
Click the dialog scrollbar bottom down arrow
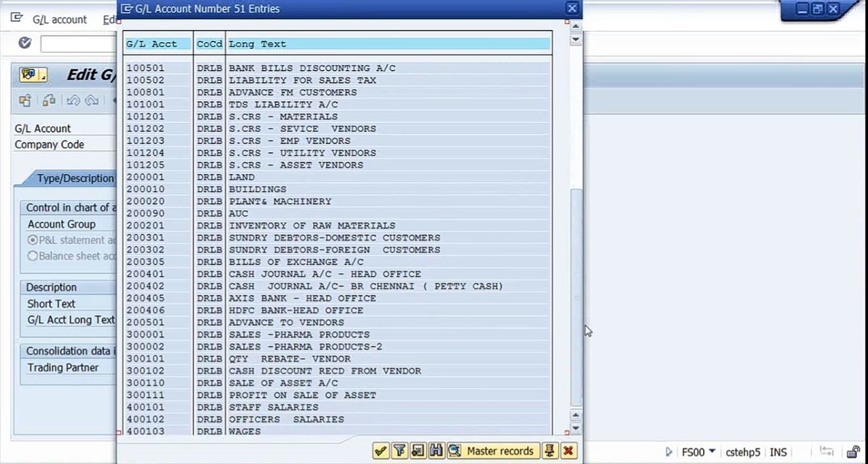(x=575, y=428)
